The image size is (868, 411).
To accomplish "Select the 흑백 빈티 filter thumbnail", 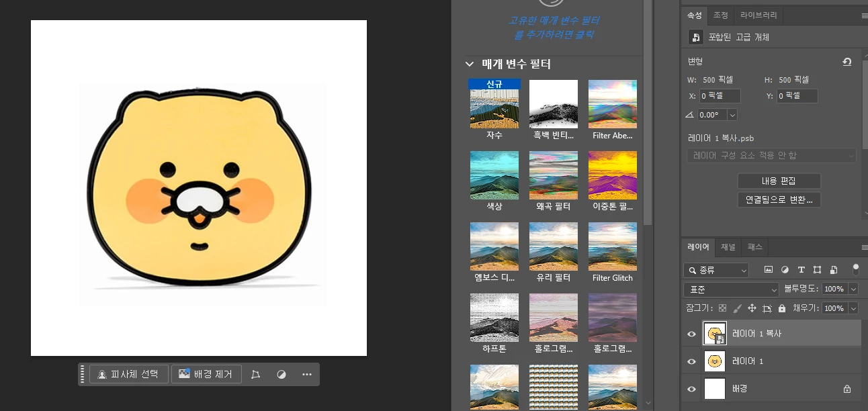I will [554, 104].
